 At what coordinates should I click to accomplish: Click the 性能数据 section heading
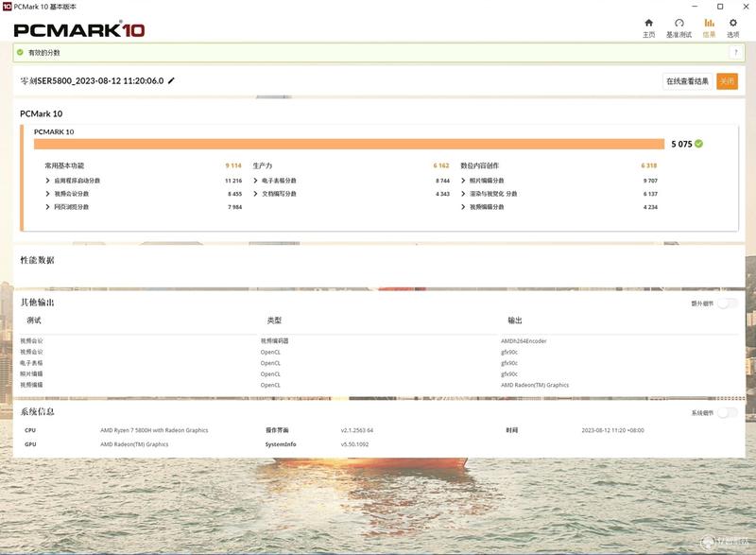[x=37, y=260]
